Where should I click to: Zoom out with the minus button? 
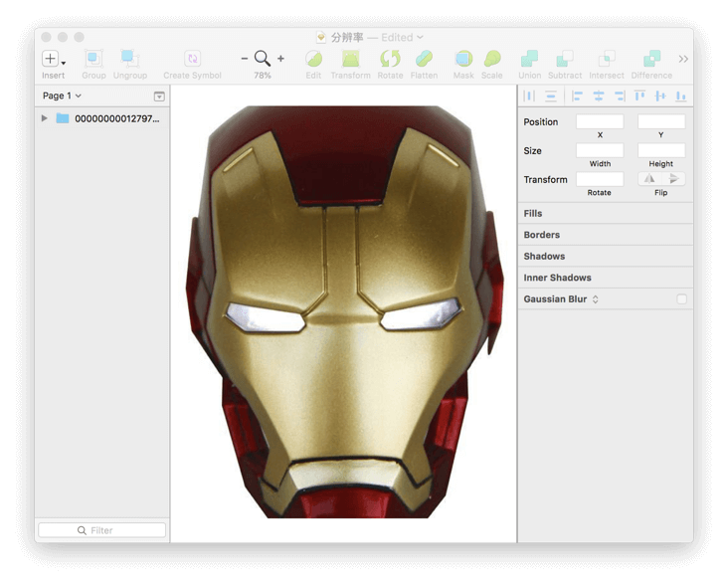(x=245, y=59)
